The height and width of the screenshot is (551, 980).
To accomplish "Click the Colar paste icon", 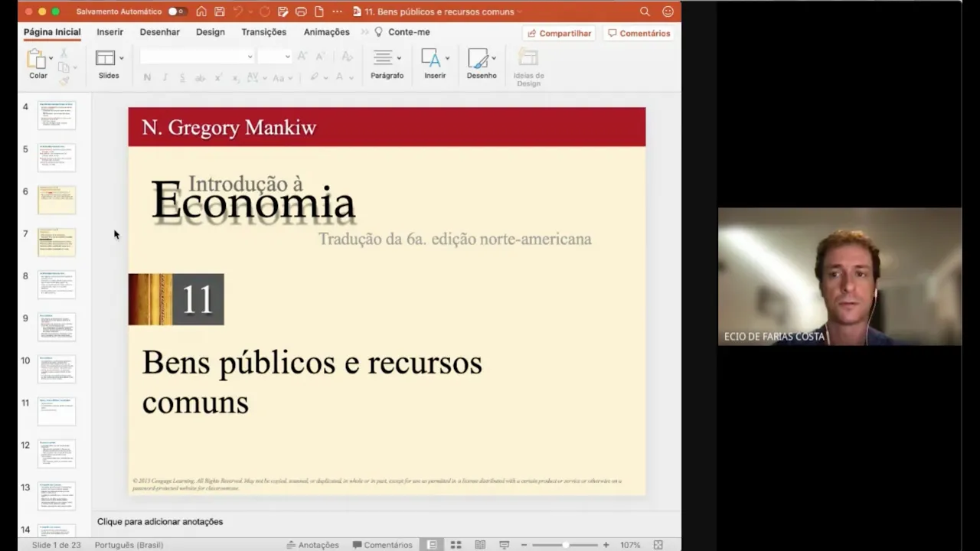I will (x=36, y=59).
